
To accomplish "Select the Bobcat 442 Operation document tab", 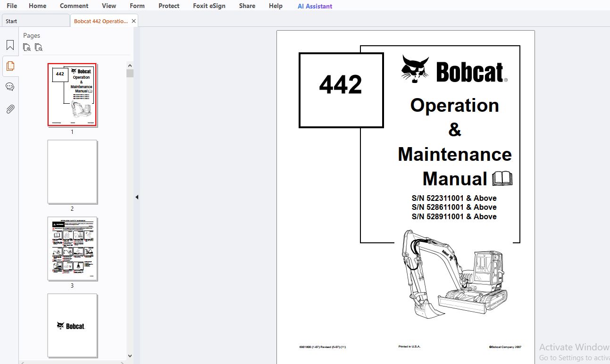I will pyautogui.click(x=100, y=21).
